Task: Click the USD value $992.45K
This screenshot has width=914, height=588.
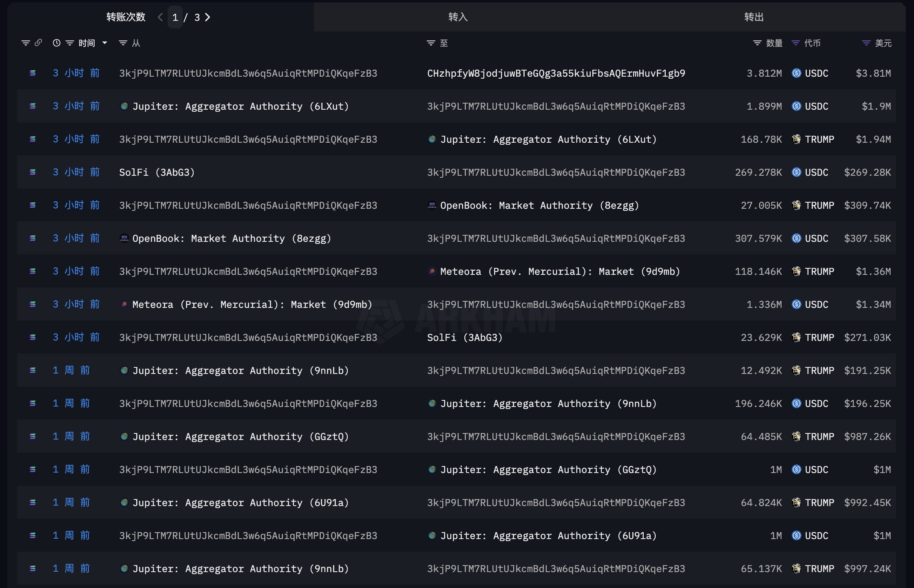Action: coord(868,502)
